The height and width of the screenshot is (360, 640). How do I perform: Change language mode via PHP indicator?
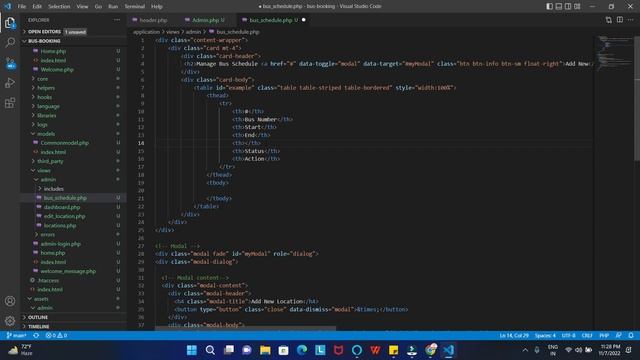(604, 336)
